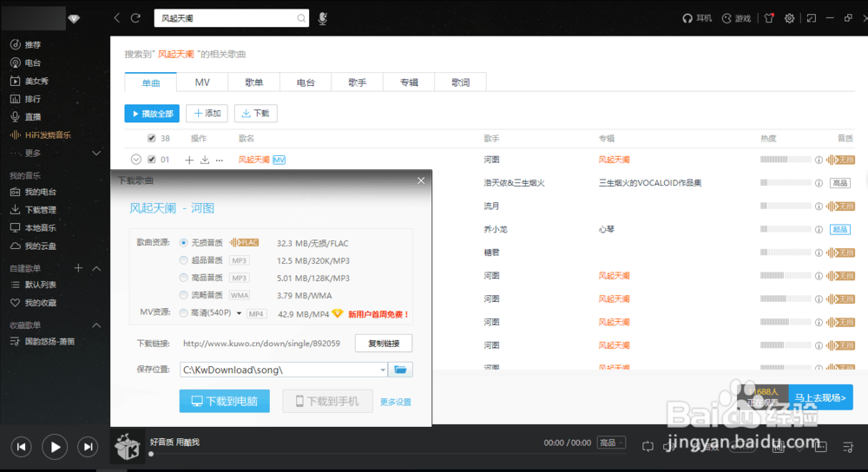Collapse the 收藏歌单 section
The image size is (868, 472).
pos(96,325)
